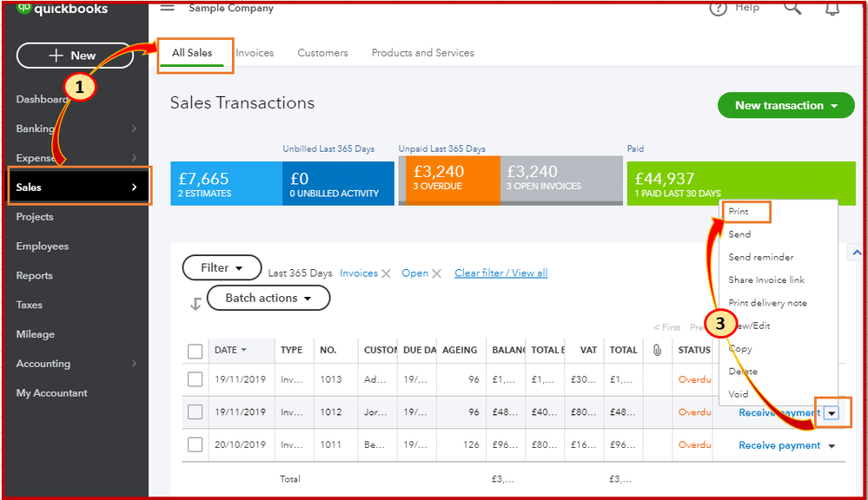Viewport: 868px width, 500px height.
Task: Expand the Accounting sidebar chevron
Action: click(134, 364)
